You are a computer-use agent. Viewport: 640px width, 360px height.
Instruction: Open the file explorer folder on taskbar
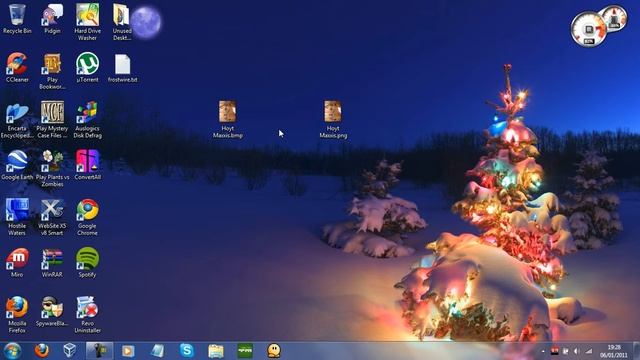(216, 351)
